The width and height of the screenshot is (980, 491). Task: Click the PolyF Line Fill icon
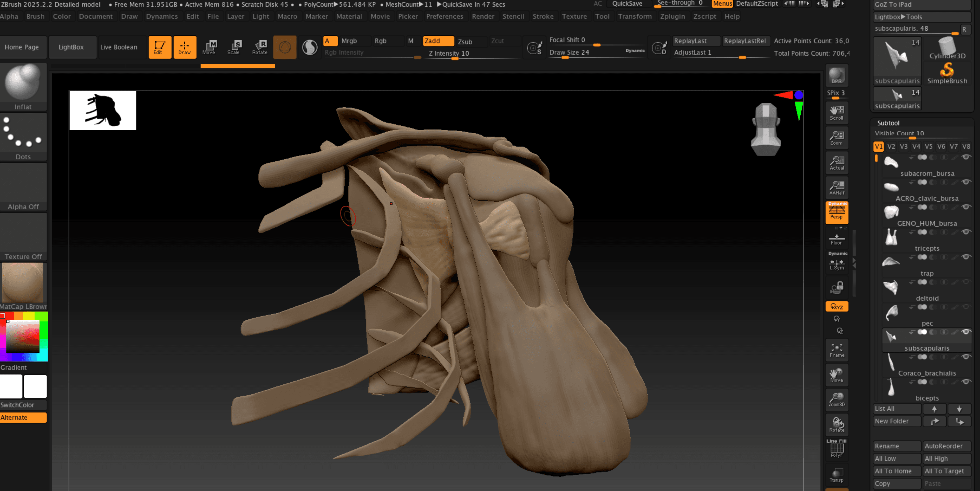[837, 449]
